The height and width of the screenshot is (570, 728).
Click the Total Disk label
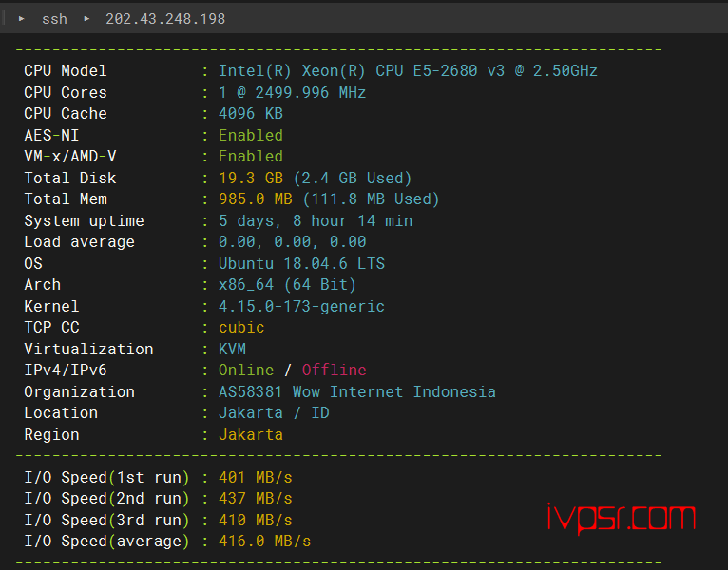pyautogui.click(x=70, y=178)
